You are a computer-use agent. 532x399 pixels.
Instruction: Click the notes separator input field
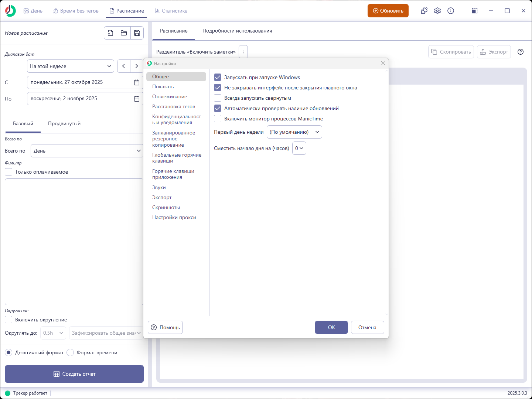(243, 52)
